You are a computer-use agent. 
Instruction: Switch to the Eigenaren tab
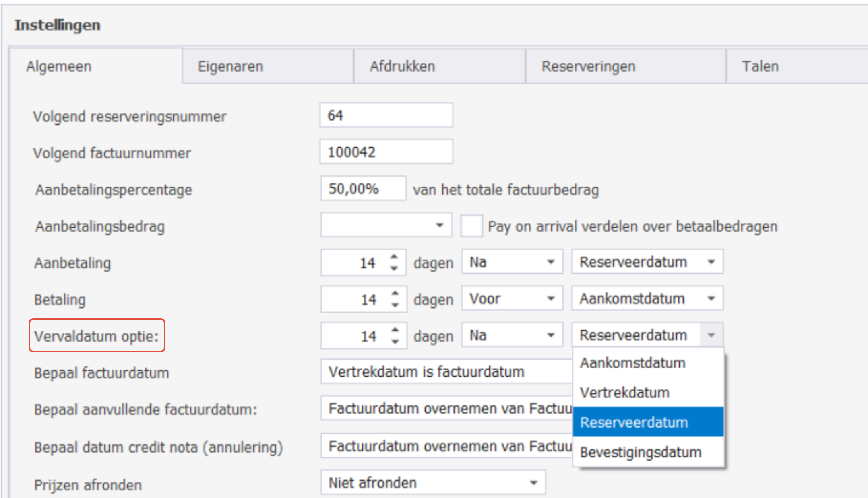230,66
